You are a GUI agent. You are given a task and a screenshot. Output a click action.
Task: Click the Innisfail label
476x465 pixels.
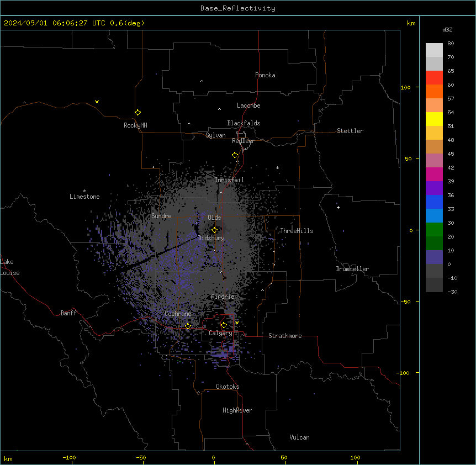click(x=229, y=180)
